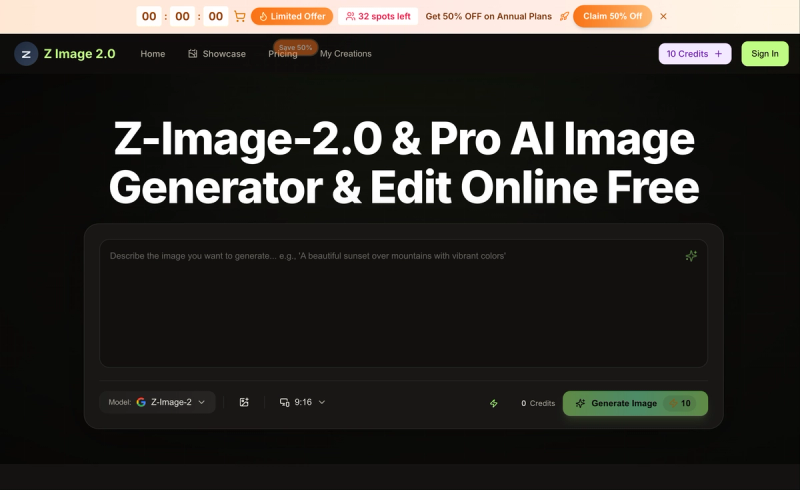This screenshot has width=800, height=490.
Task: Focus the image description prompt field
Action: [x=403, y=303]
